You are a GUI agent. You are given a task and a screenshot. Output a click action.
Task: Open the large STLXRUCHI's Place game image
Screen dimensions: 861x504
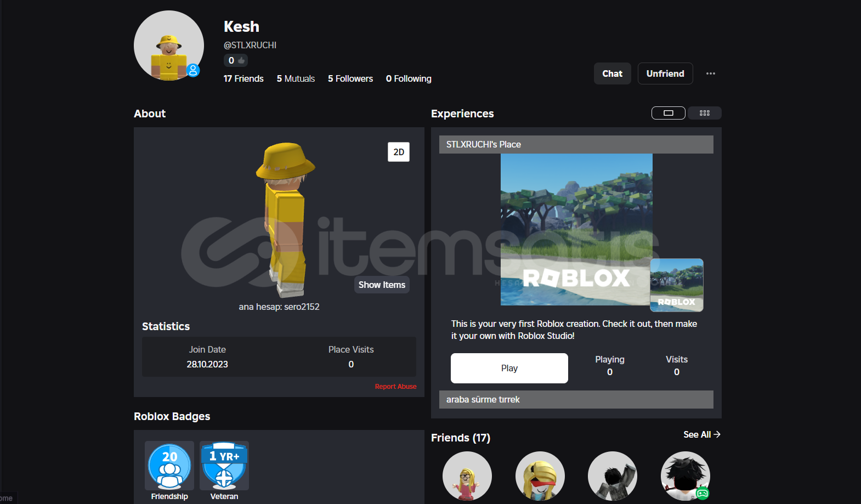[576, 229]
